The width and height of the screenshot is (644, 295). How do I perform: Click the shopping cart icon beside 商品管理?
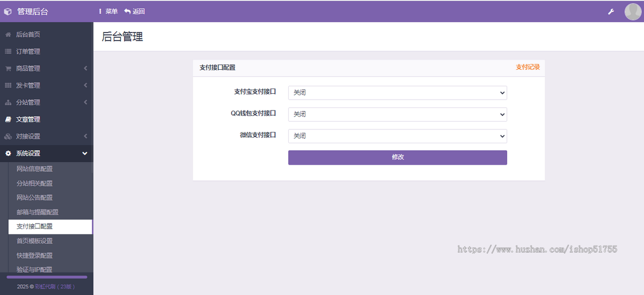(8, 69)
